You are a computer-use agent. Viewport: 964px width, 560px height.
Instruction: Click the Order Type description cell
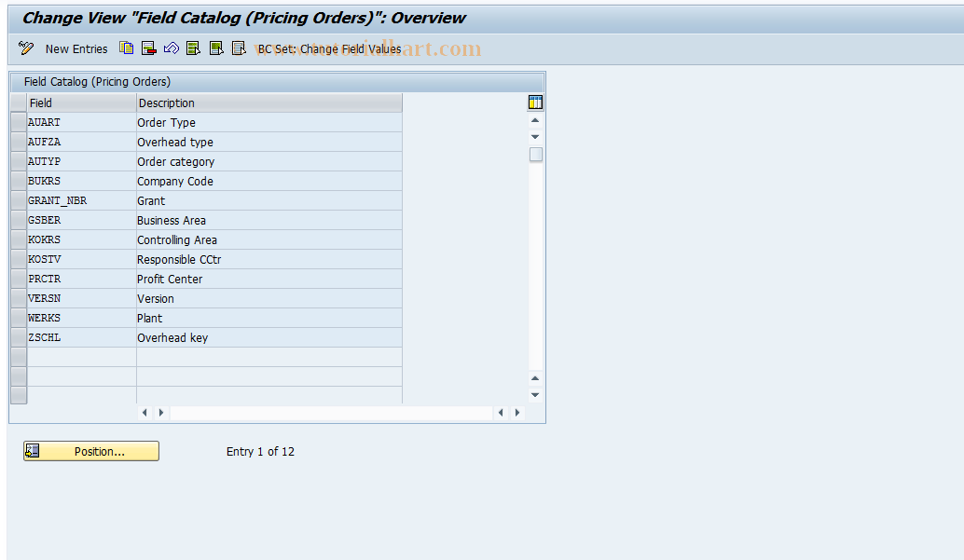pos(269,122)
